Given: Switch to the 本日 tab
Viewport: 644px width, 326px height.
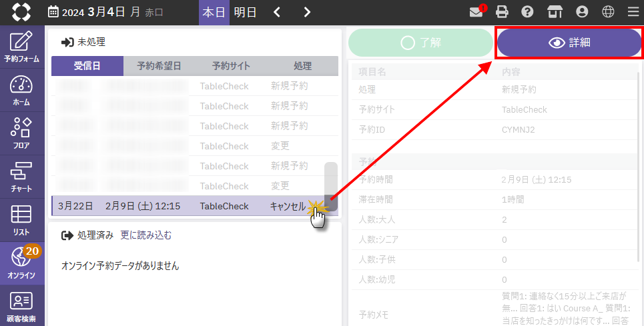Looking at the screenshot, I should (x=214, y=12).
